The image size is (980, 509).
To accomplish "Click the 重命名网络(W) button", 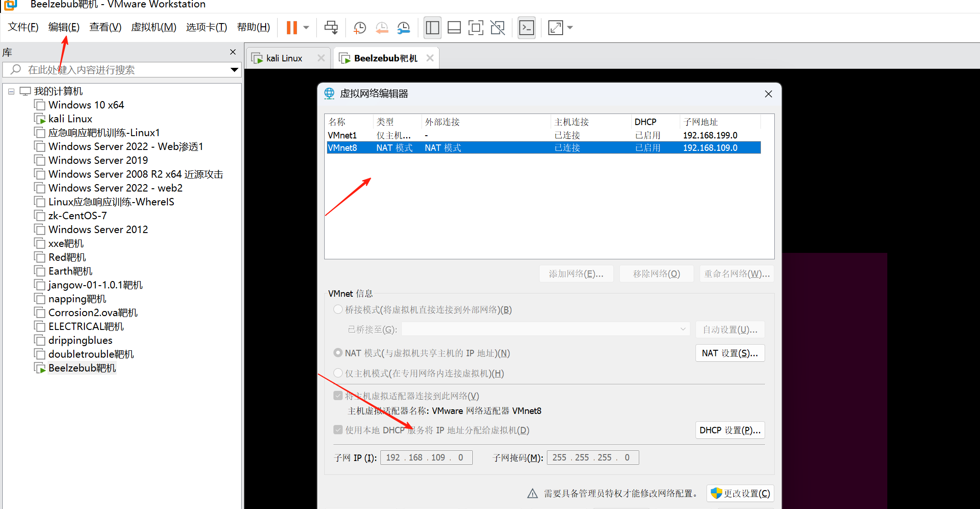I will (x=737, y=274).
